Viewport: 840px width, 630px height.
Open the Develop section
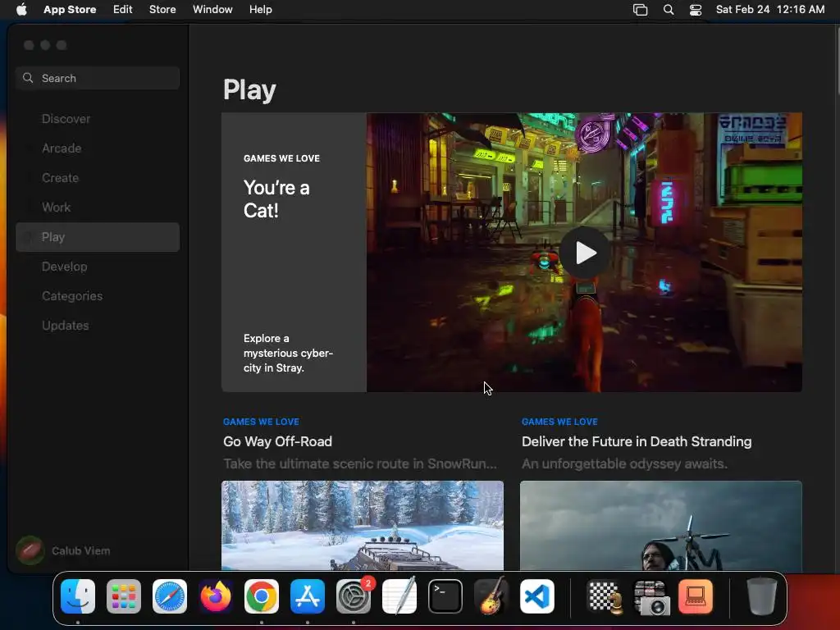98,267
